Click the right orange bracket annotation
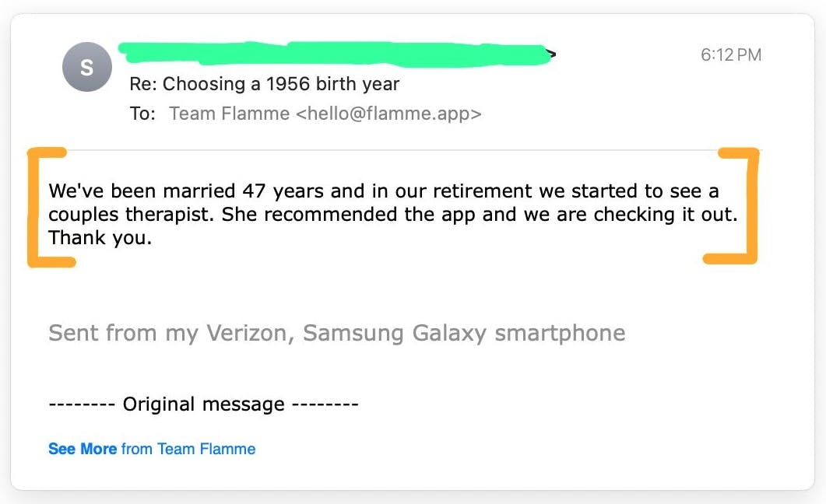The height and width of the screenshot is (504, 826). (751, 206)
